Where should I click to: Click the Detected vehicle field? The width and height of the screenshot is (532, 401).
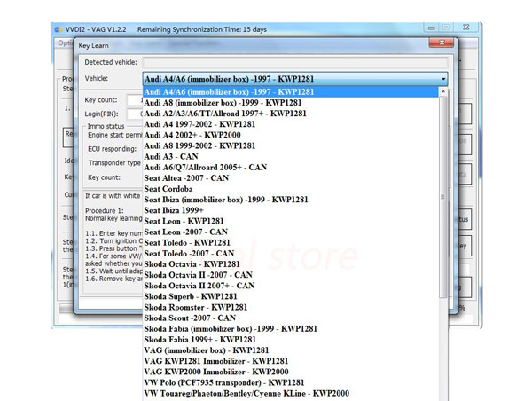295,62
